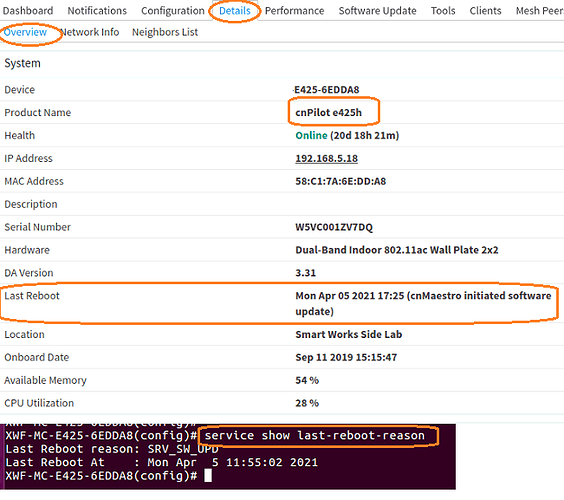The image size is (564, 500).
Task: Click the Serial Number field label
Action: 37,227
